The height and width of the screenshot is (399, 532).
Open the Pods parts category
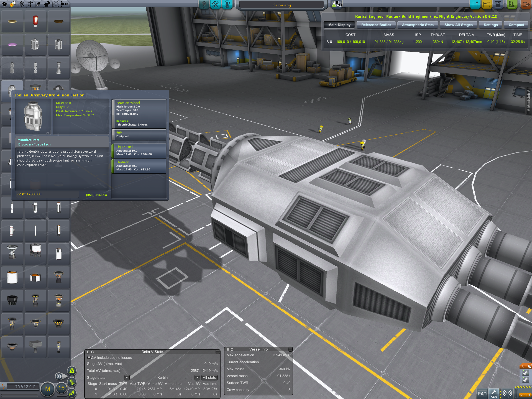click(4, 4)
